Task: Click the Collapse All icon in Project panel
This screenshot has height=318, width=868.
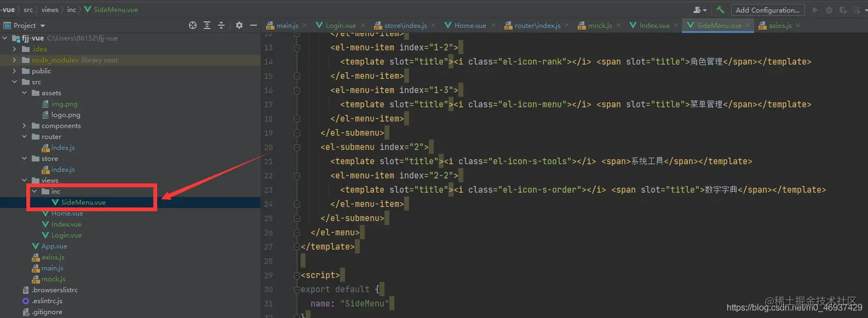Action: pyautogui.click(x=221, y=25)
